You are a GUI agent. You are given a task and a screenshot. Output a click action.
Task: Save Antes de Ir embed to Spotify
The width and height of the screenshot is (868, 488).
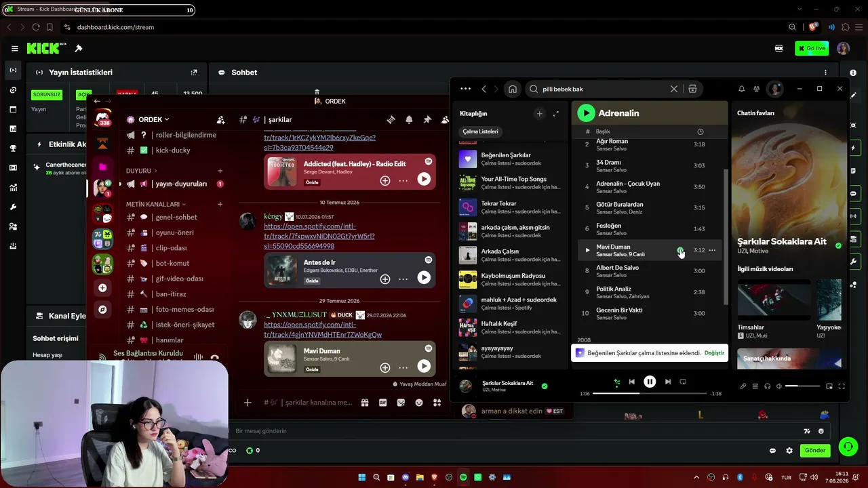(385, 279)
